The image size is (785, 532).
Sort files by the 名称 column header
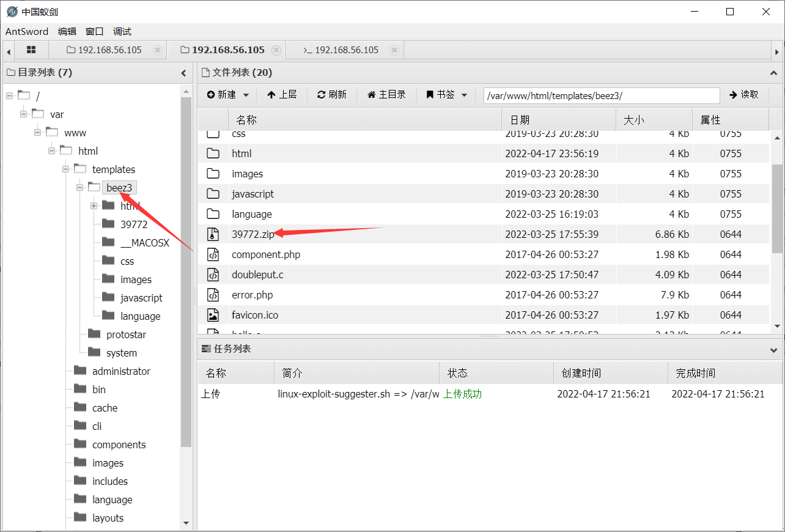click(365, 120)
